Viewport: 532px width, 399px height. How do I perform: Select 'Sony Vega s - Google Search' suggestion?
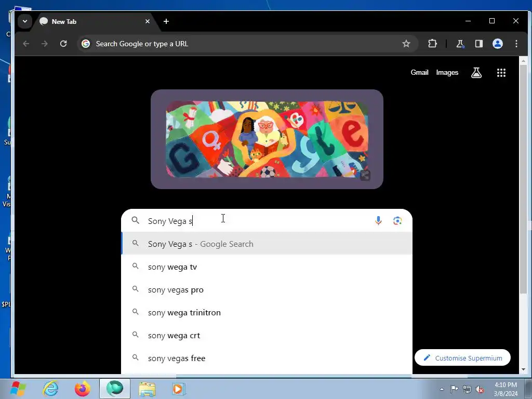pos(267,244)
